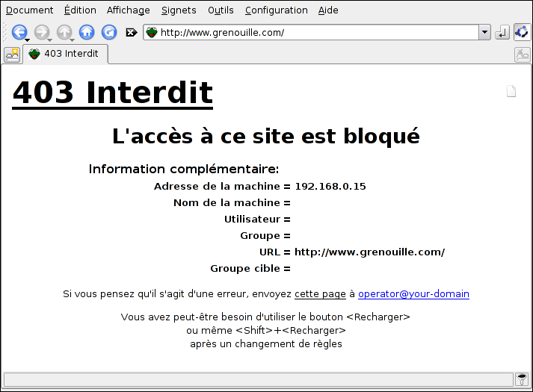Click the Back navigation arrow button
533x392 pixels.
(x=19, y=31)
